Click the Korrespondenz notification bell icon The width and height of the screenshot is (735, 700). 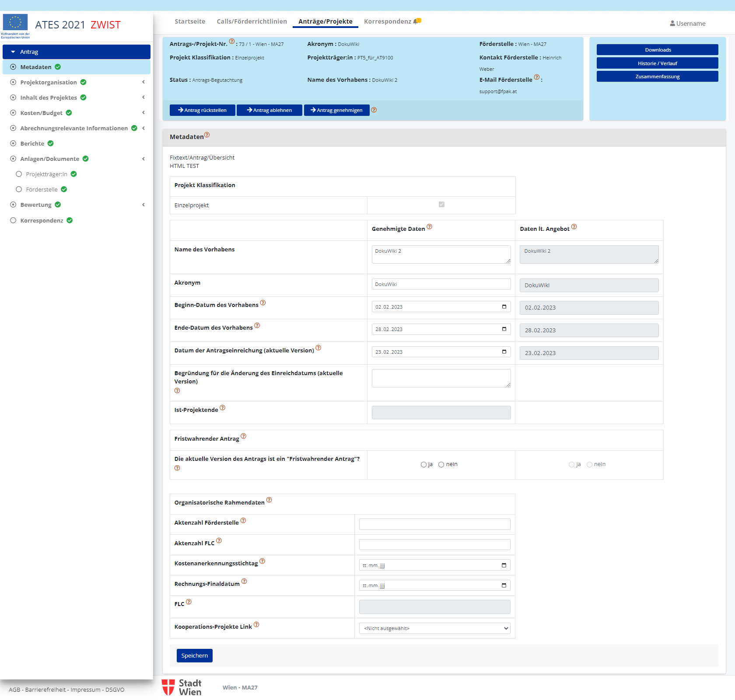(x=417, y=21)
